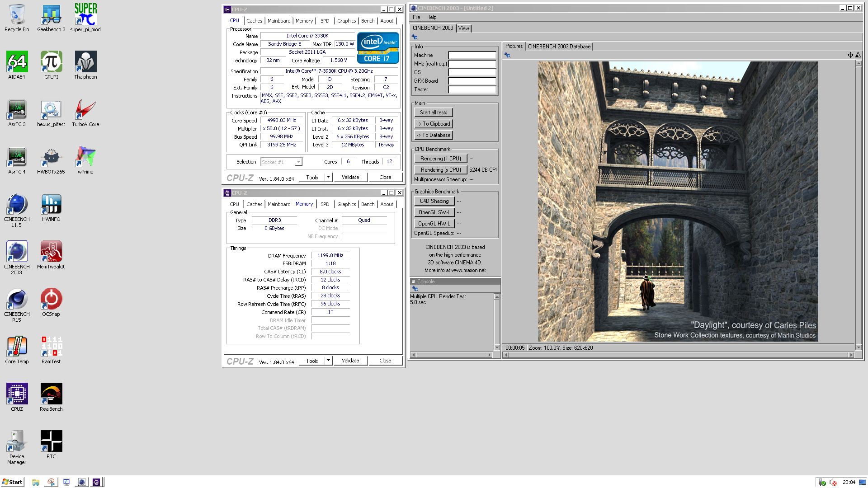Open Device Manager desktop icon
Viewport: 868px width, 488px height.
(17, 448)
